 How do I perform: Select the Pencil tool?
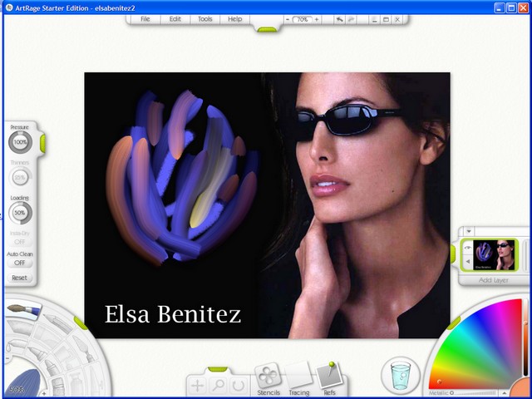point(57,323)
